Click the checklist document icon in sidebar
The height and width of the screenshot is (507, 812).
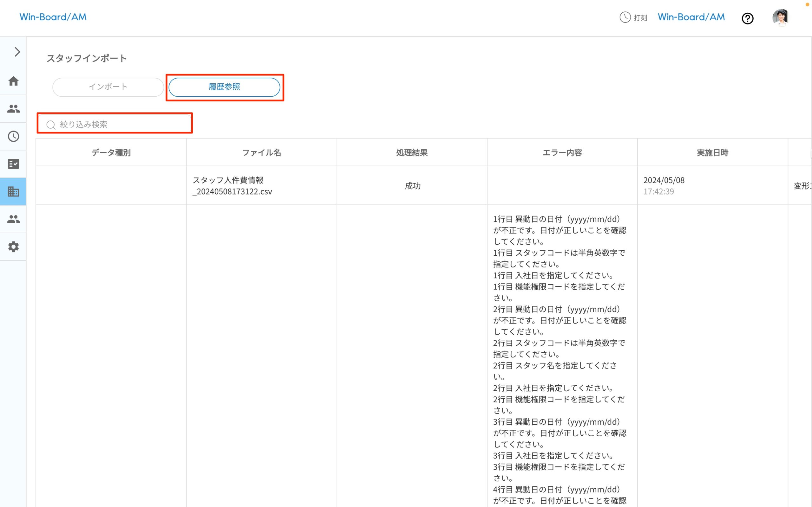click(x=13, y=164)
